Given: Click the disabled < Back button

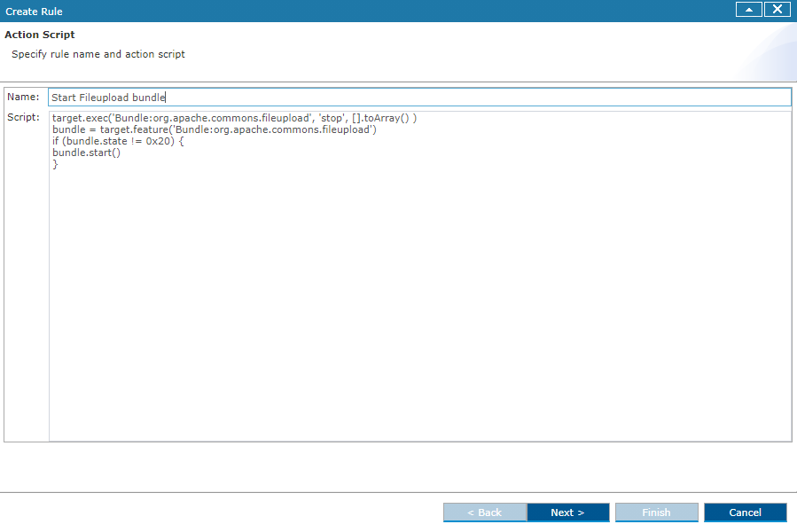Looking at the screenshot, I should click(484, 512).
